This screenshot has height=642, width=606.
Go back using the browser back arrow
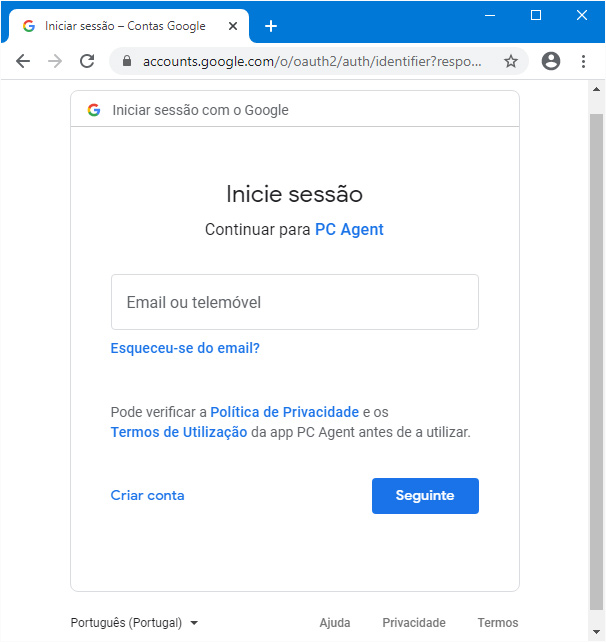click(23, 61)
